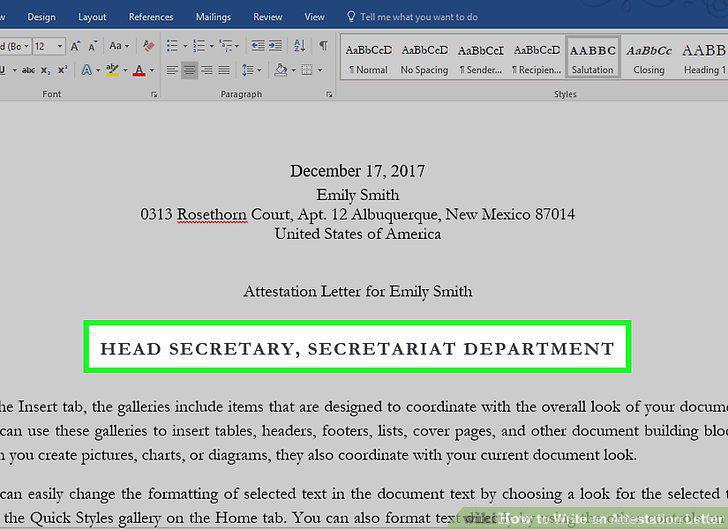This screenshot has height=529, width=728.
Task: Open the highlight color dropdown arrow
Action: (x=125, y=70)
